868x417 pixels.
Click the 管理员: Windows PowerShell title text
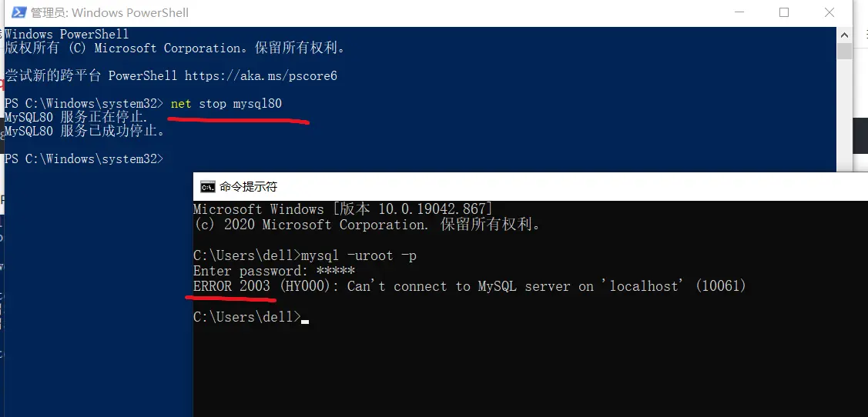coord(109,13)
